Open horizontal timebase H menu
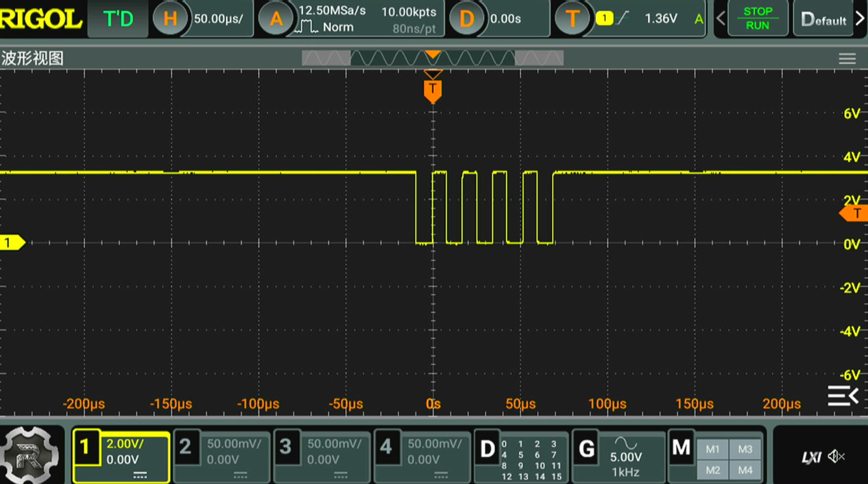Viewport: 868px width, 484px height. coord(170,19)
